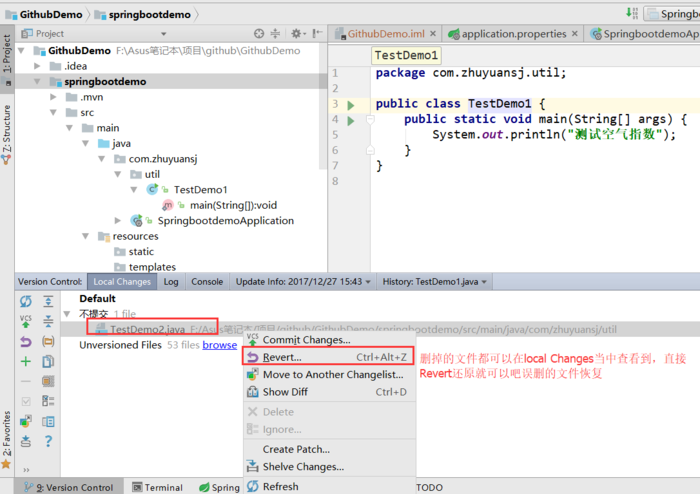Select Create Patch... menu item
Viewport: 700px width, 494px height.
(x=329, y=449)
